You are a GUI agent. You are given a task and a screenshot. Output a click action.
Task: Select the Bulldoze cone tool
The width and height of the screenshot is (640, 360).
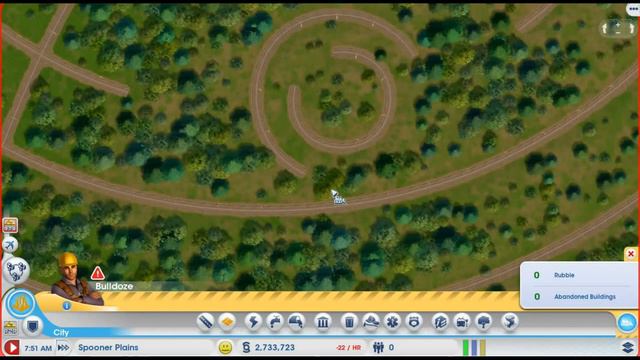pyautogui.click(x=20, y=303)
